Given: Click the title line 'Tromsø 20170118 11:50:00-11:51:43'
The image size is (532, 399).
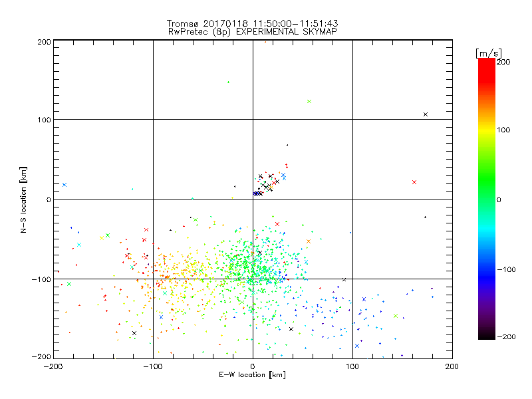Looking at the screenshot, I should [252, 23].
